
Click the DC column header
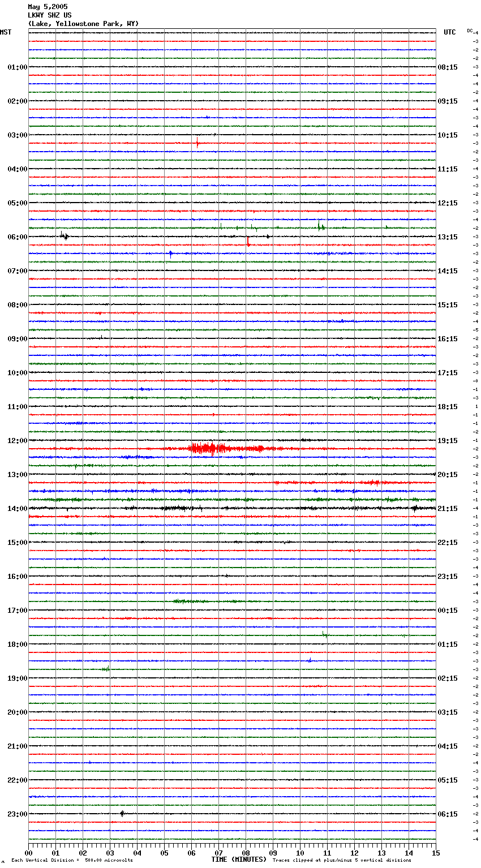(470, 31)
